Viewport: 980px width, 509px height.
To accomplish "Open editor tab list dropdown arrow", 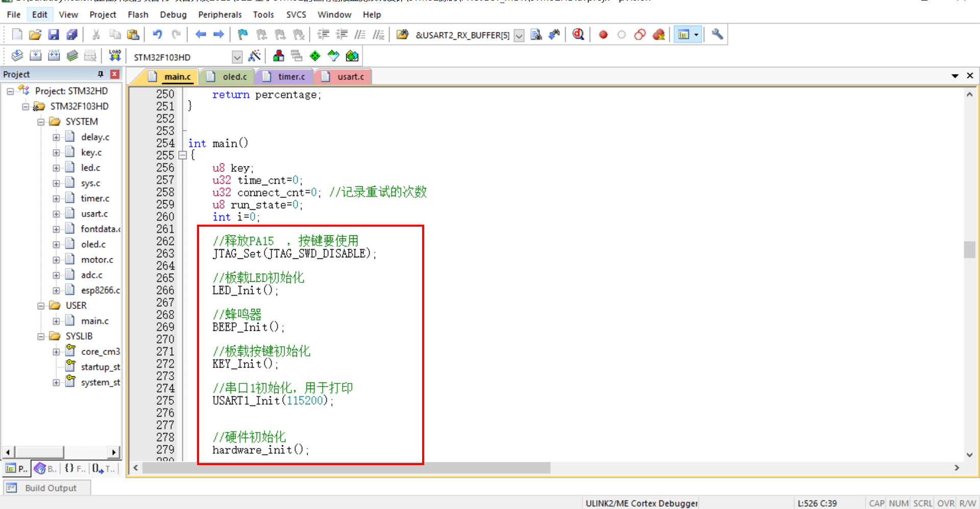I will 954,76.
